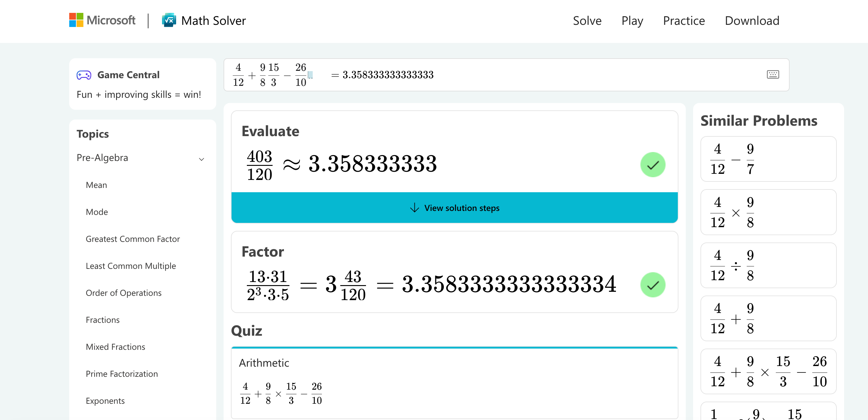
Task: Click the Solve menu item
Action: click(x=588, y=21)
